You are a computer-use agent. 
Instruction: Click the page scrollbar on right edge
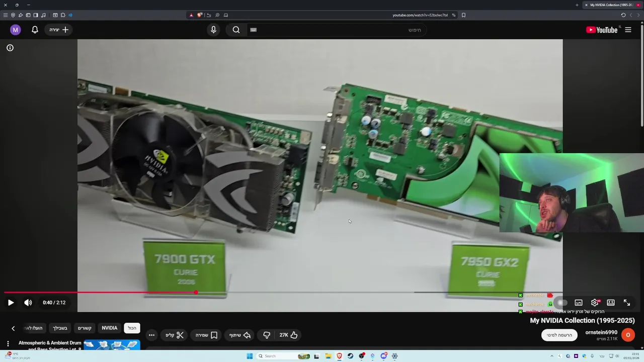coord(641,75)
